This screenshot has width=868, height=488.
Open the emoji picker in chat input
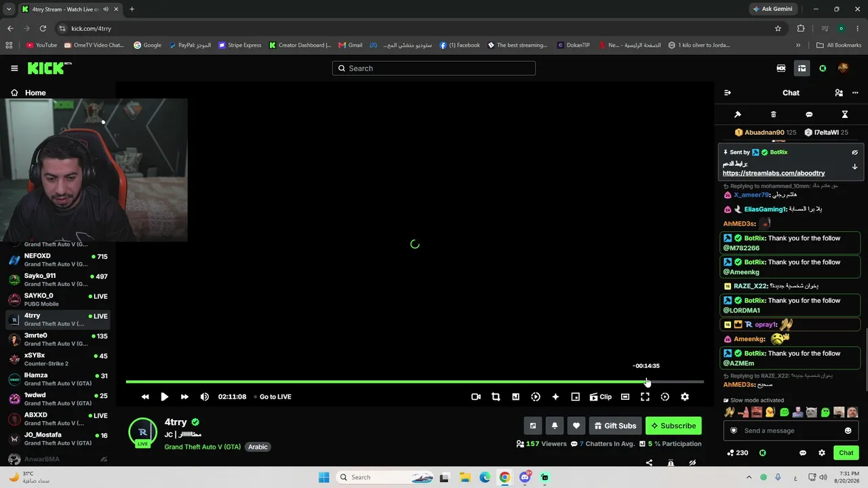pyautogui.click(x=848, y=430)
